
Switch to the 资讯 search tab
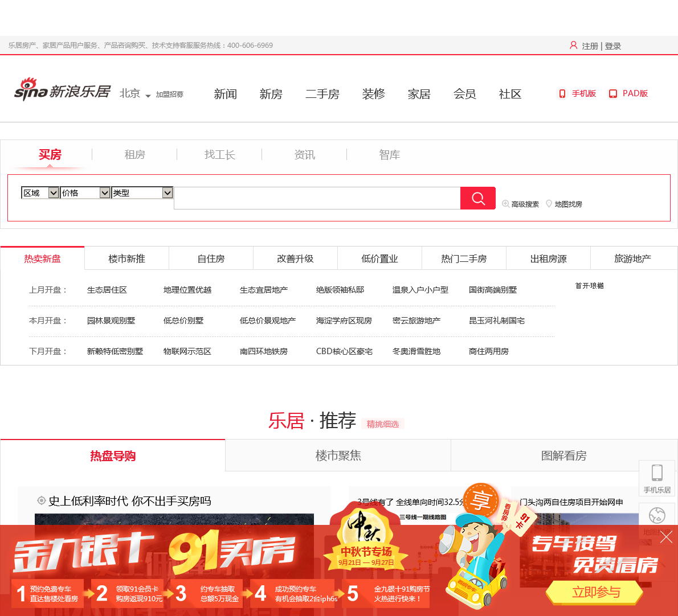(x=304, y=155)
